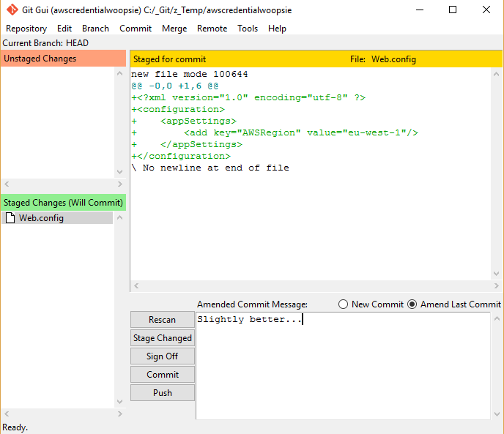The image size is (504, 434).
Task: Close the Git Gui window
Action: click(486, 10)
